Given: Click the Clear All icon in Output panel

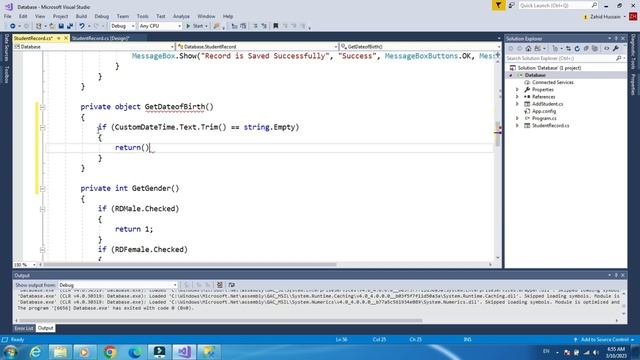Looking at the screenshot, I should [x=220, y=285].
